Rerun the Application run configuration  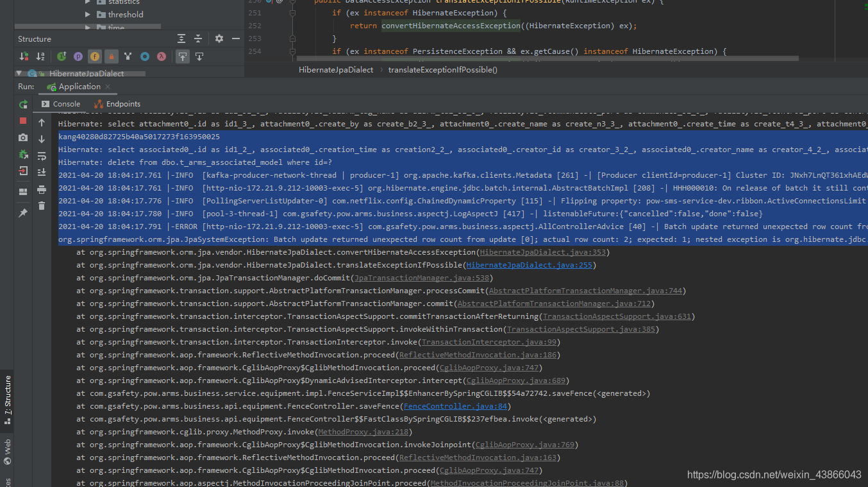24,104
